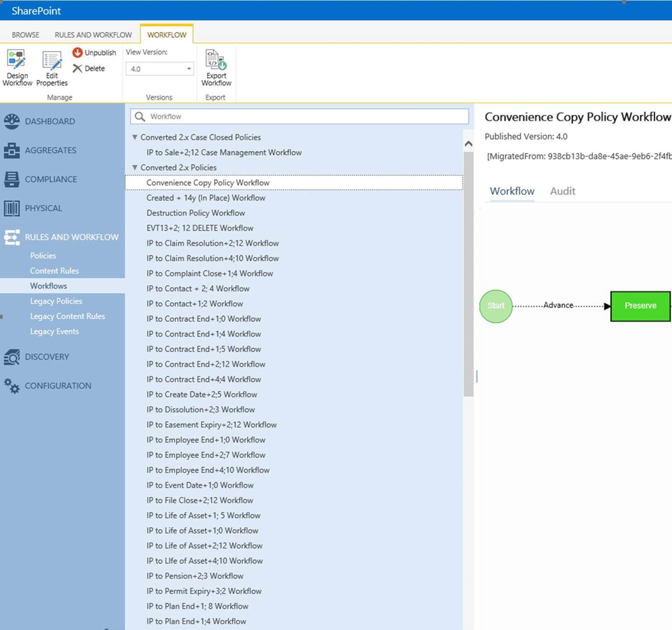This screenshot has height=630, width=672.
Task: Click the Configuration gears icon
Action: [12, 386]
